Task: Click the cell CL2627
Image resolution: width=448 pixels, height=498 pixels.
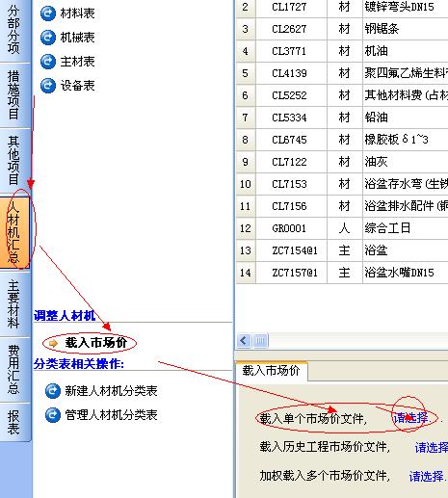Action: (291, 29)
